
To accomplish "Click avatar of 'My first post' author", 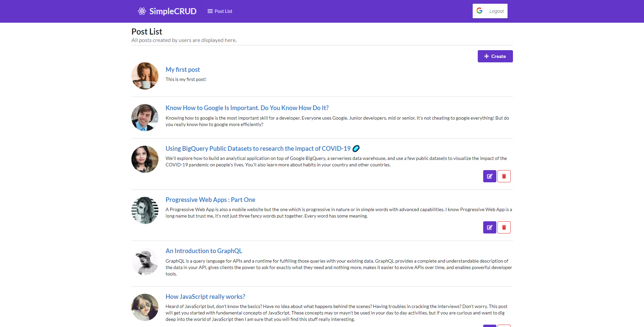I will [145, 76].
